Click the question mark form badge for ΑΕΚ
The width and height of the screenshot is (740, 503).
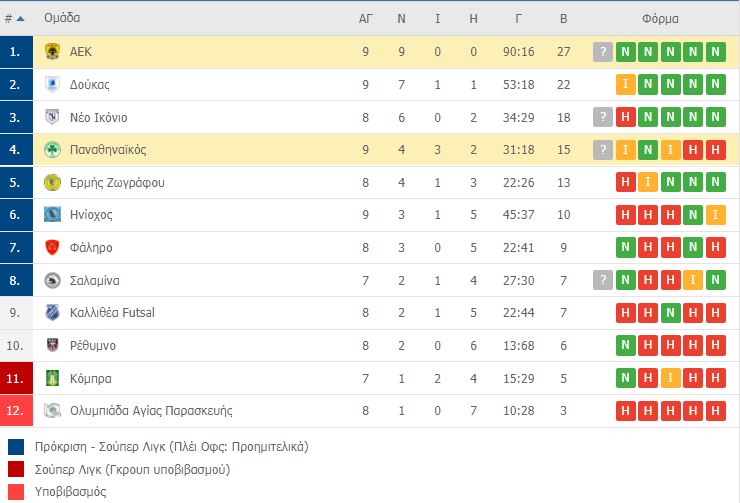click(x=602, y=52)
